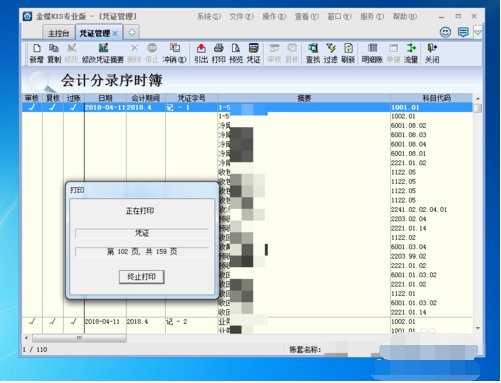The height and width of the screenshot is (383, 501).
Task: Click the 摘要 column header
Action: click(x=304, y=98)
